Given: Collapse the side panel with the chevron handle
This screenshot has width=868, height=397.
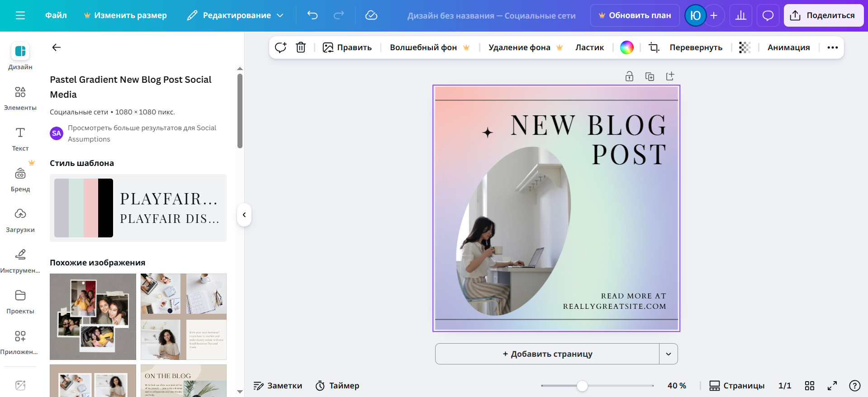Looking at the screenshot, I should (244, 215).
